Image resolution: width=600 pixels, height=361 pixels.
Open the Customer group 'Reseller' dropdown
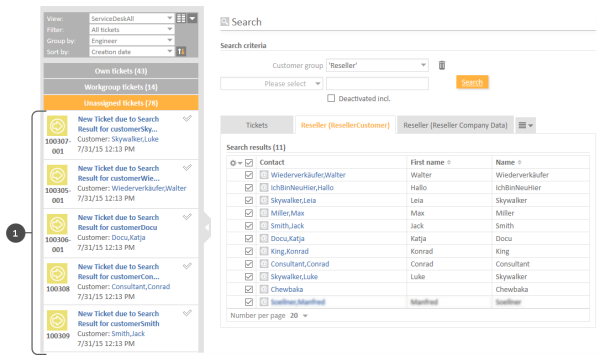[x=377, y=65]
